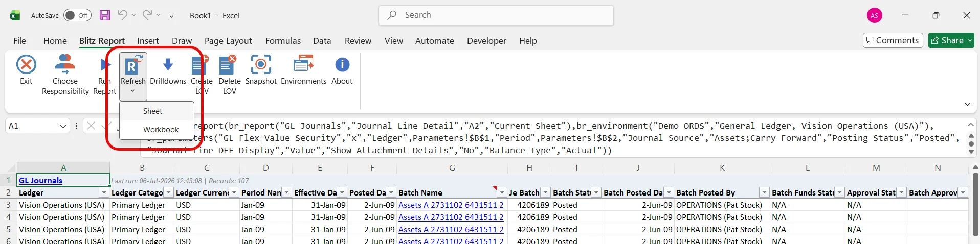
Task: Select the Primary Ledger cell in row 5
Action: 142,230
